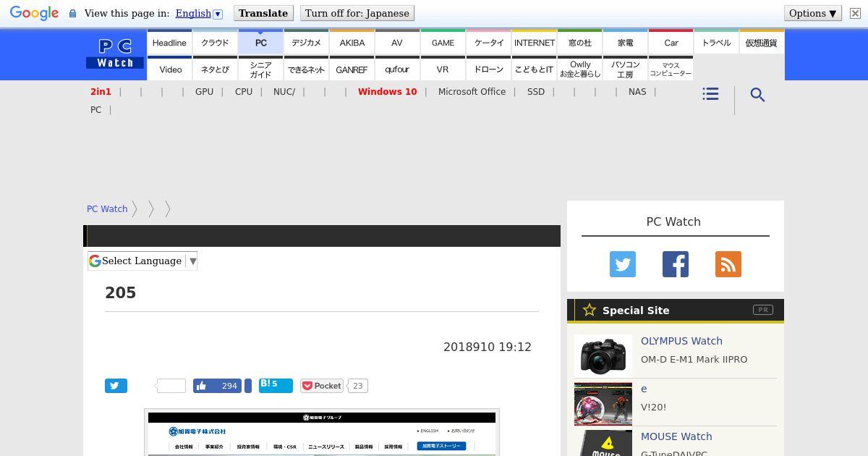
Task: Click the OLYMPUS camera thumbnail
Action: tap(603, 356)
